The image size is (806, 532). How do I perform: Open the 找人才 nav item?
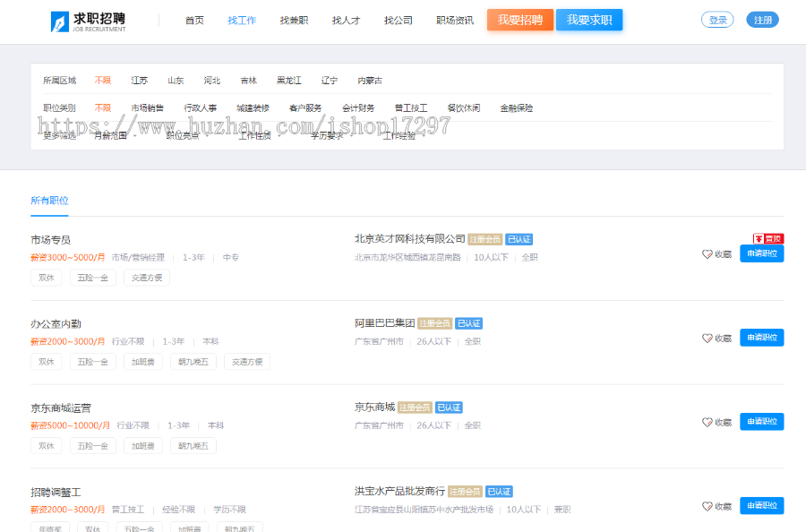[346, 21]
